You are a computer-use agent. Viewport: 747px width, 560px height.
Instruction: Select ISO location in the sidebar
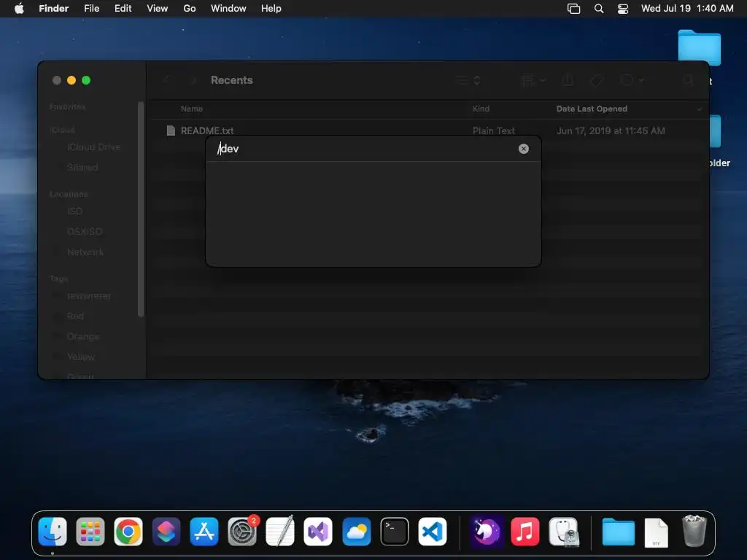(74, 211)
